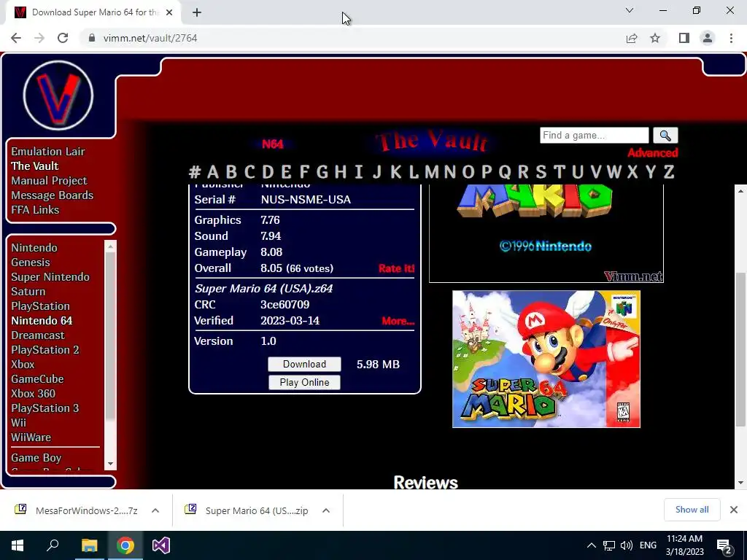Show hidden system tray icons
747x560 pixels.
tap(591, 545)
